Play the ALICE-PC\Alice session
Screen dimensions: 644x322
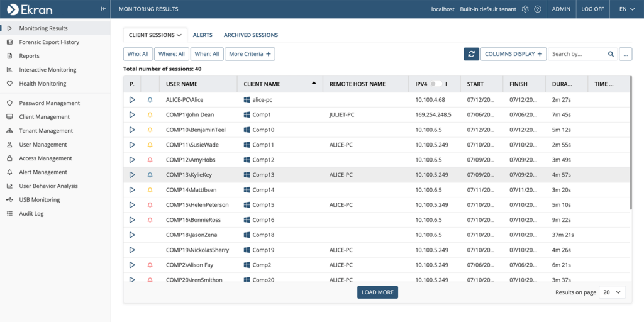coord(132,100)
